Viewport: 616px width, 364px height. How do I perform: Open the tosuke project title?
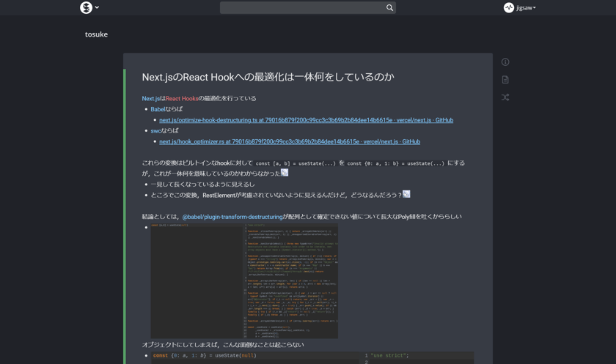[96, 34]
